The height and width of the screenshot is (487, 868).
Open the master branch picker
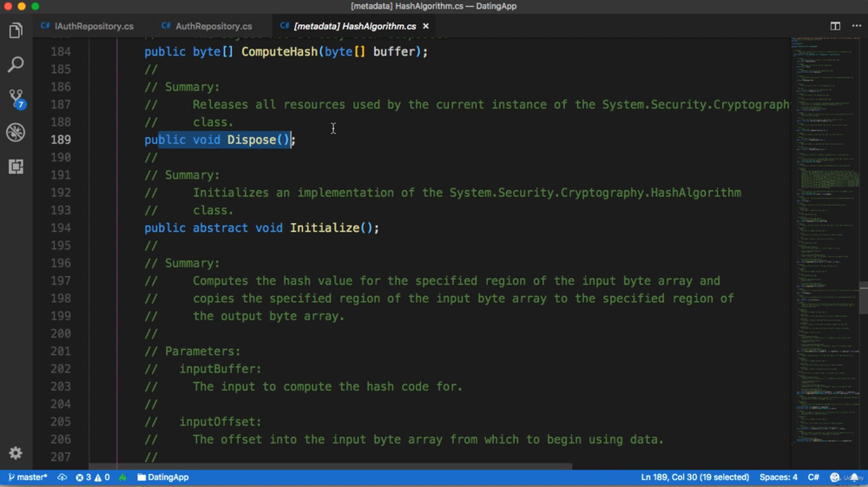pyautogui.click(x=28, y=477)
